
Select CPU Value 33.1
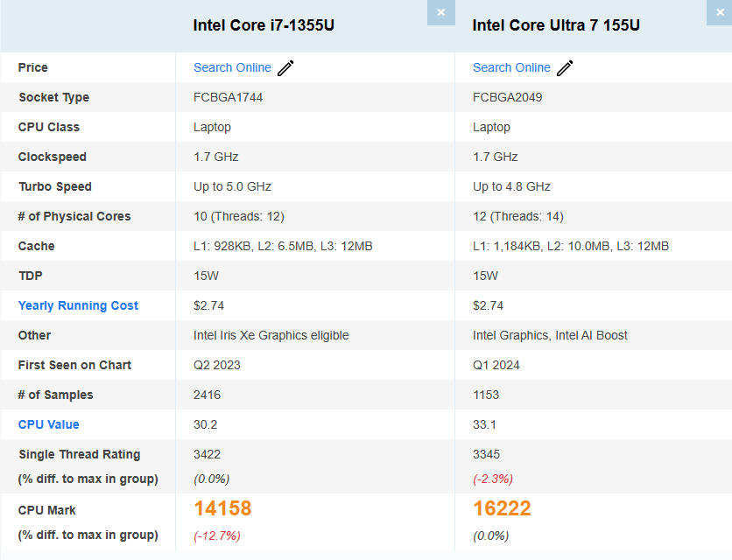[x=484, y=424]
